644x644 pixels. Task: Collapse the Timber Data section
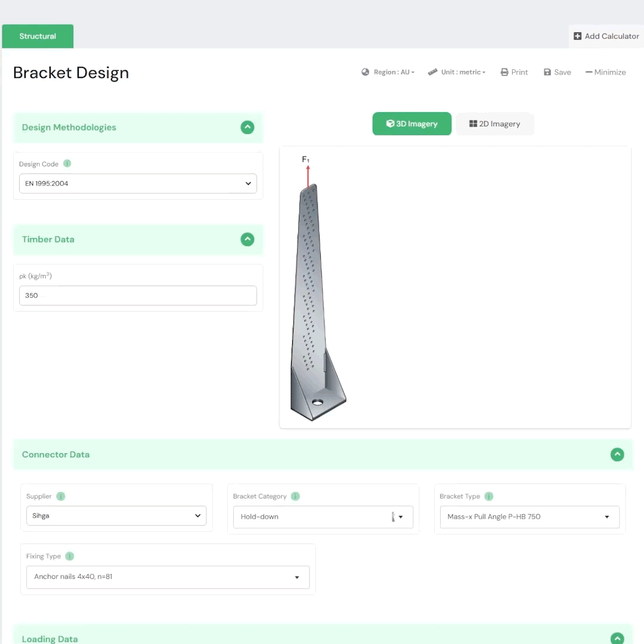[247, 239]
